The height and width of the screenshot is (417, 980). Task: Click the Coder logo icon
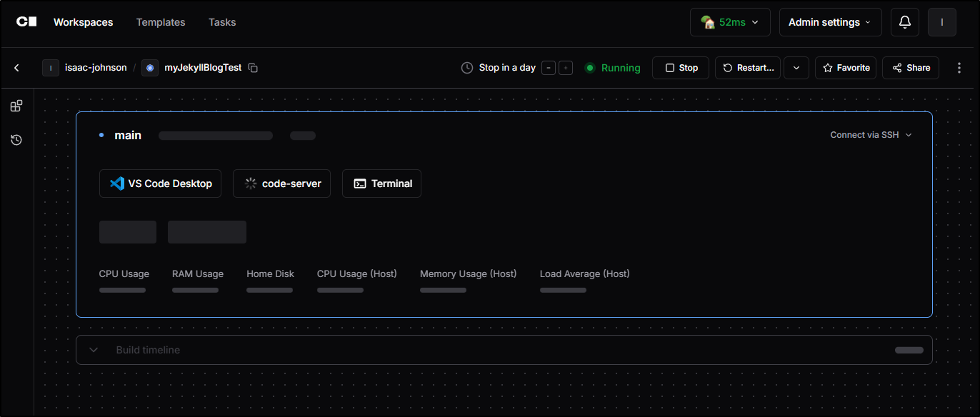[x=26, y=22]
